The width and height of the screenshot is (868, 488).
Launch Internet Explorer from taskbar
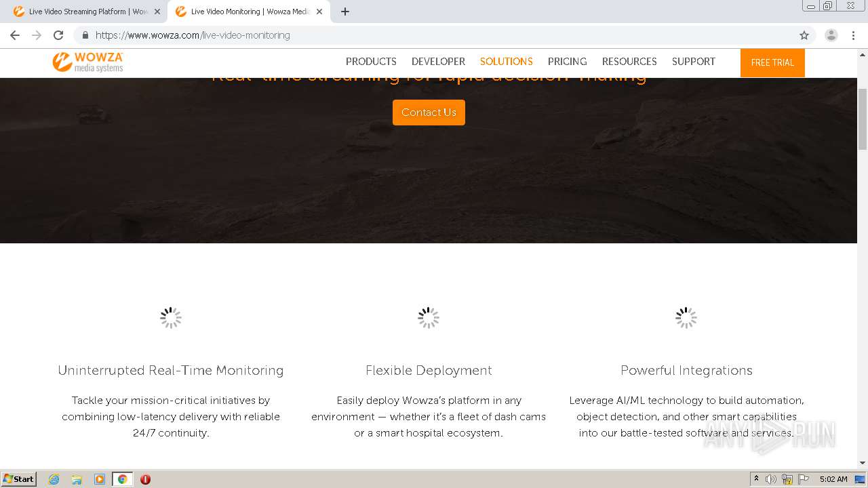click(54, 479)
